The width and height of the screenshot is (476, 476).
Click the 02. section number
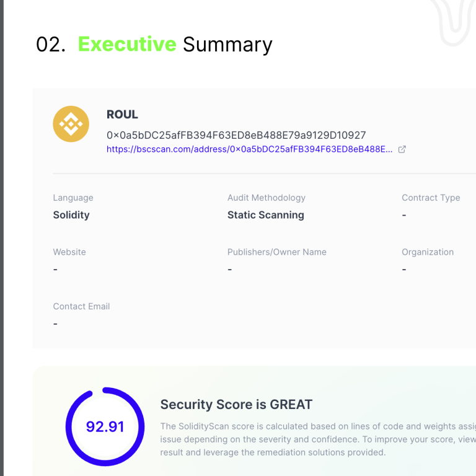(x=51, y=45)
